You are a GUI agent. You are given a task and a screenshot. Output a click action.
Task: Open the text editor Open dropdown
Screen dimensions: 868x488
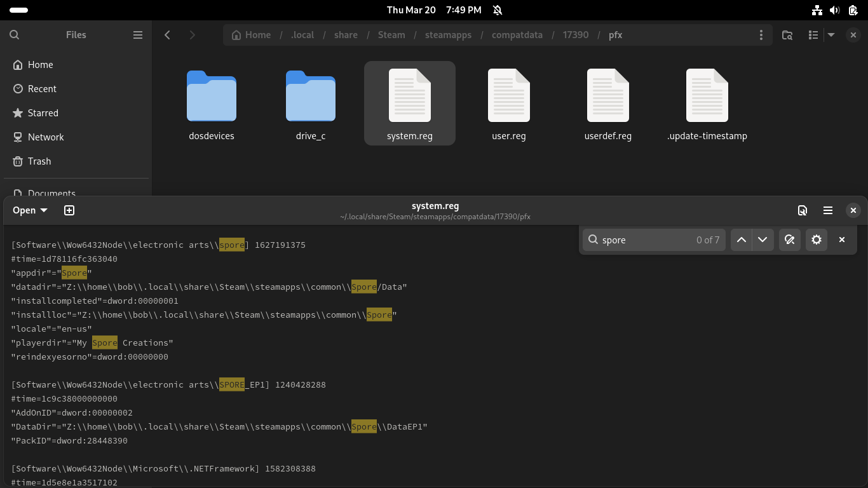click(30, 210)
